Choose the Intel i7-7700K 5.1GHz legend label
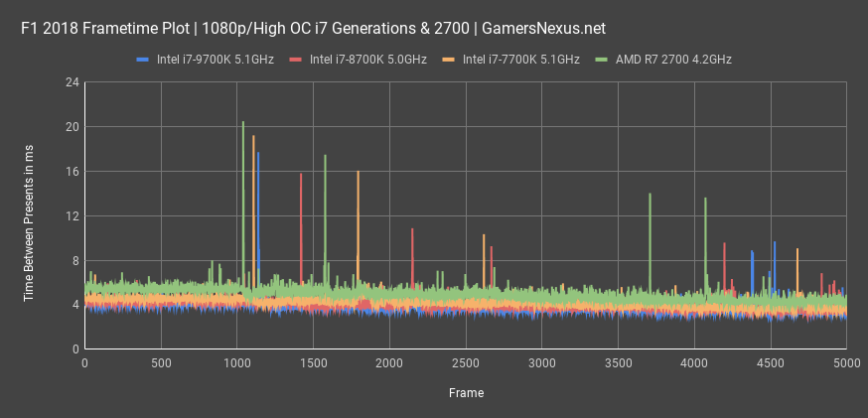Viewport: 868px width, 418px height. pyautogui.click(x=521, y=60)
